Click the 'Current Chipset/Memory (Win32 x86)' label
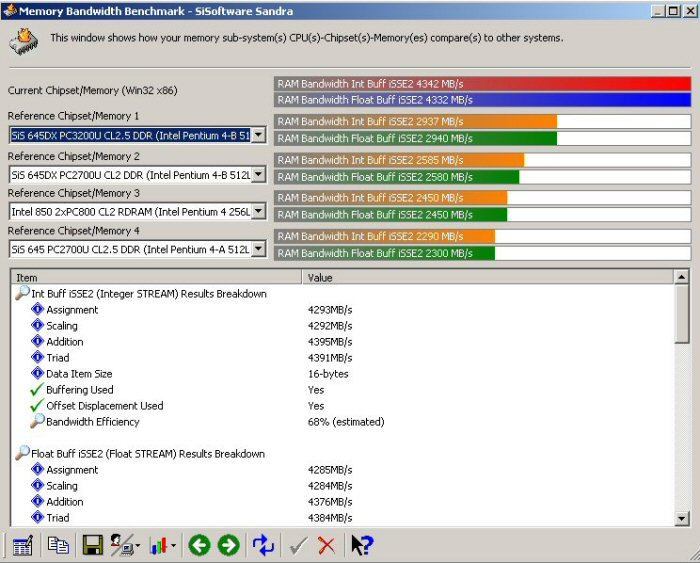Image resolution: width=700 pixels, height=563 pixels. (x=92, y=90)
